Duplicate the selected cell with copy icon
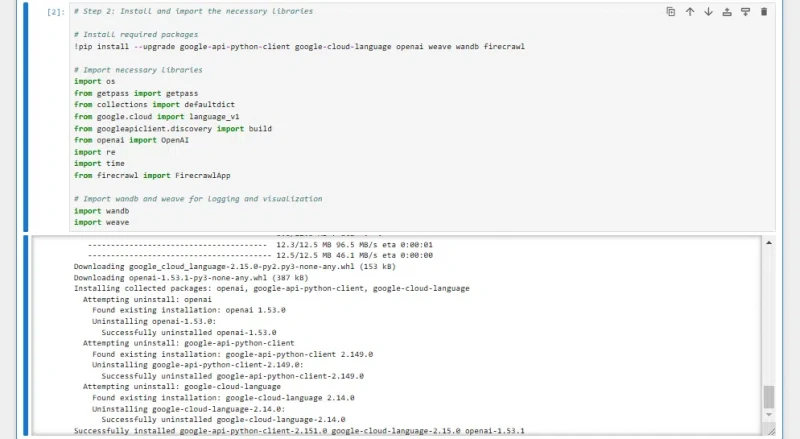 (x=671, y=12)
